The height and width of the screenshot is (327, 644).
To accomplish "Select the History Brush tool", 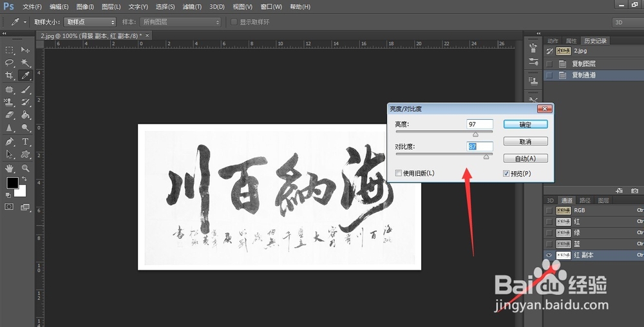I will (x=26, y=102).
